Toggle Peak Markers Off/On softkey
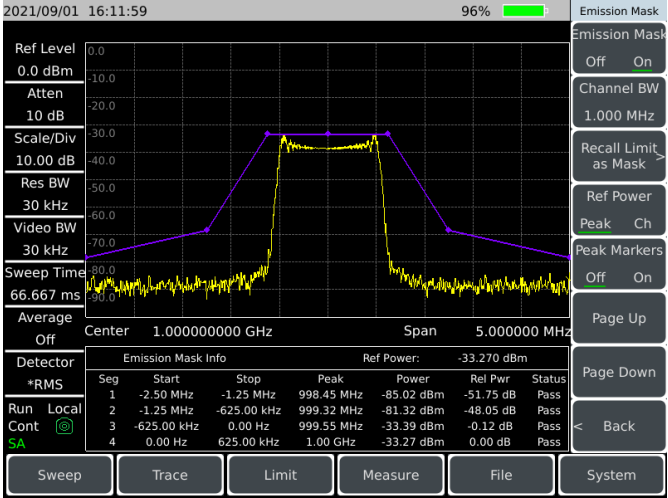668x498 pixels. pos(619,264)
